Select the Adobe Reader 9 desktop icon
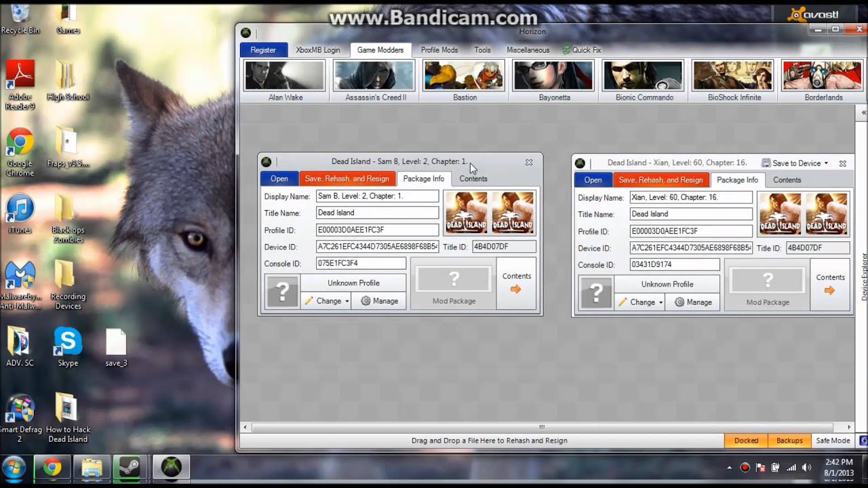 (x=20, y=86)
